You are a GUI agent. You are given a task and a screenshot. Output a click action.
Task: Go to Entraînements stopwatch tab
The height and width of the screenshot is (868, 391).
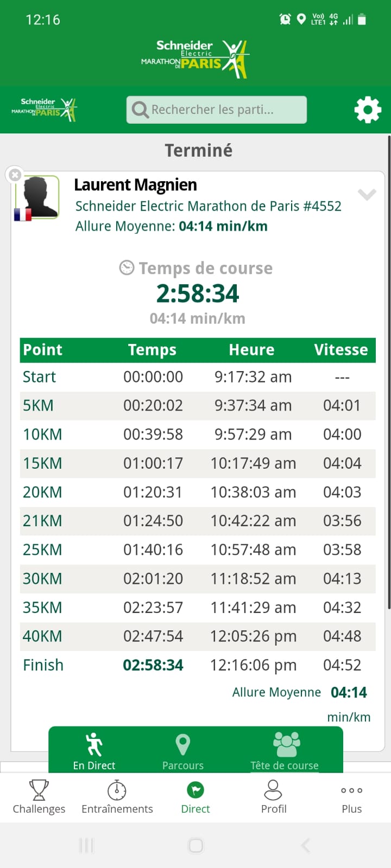[117, 797]
